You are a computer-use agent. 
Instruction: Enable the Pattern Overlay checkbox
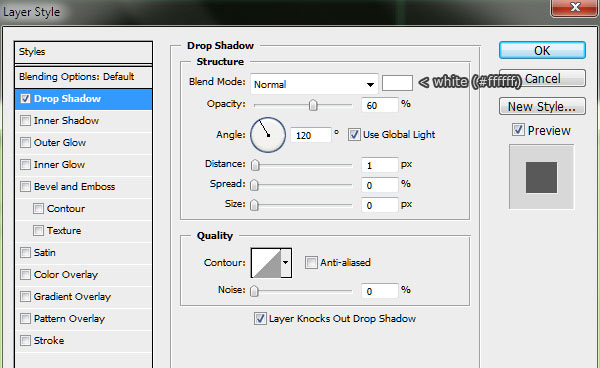tap(25, 319)
